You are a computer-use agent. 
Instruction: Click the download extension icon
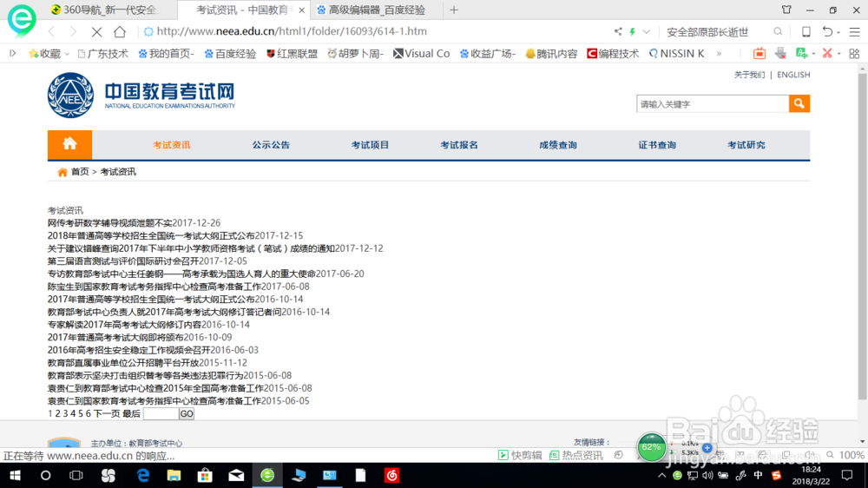point(780,53)
